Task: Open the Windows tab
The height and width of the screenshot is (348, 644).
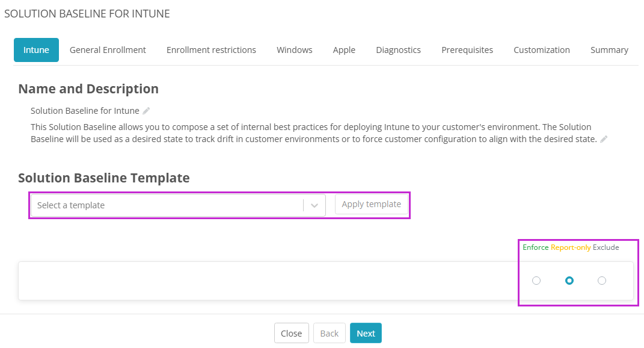Action: [x=295, y=50]
